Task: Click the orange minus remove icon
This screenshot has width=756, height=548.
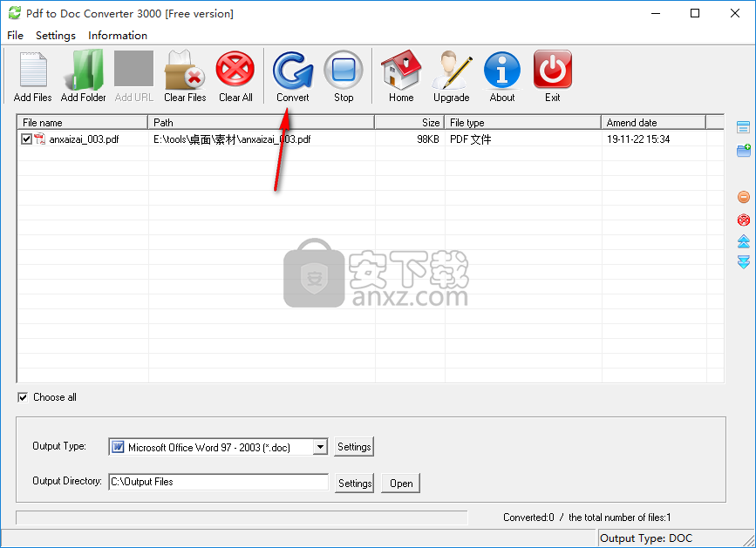Action: point(744,197)
